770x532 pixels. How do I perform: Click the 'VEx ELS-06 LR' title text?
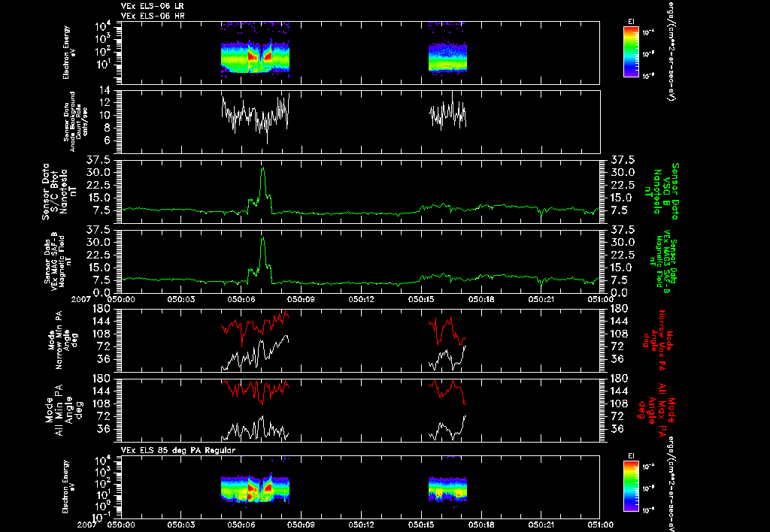[152, 6]
